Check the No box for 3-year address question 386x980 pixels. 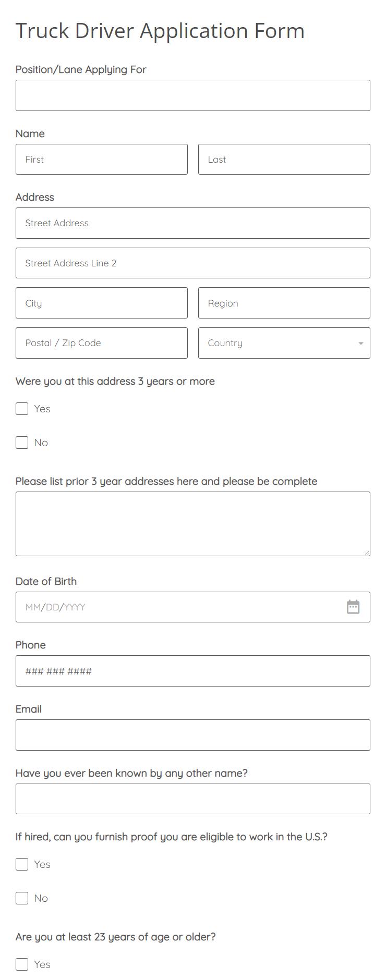21,442
